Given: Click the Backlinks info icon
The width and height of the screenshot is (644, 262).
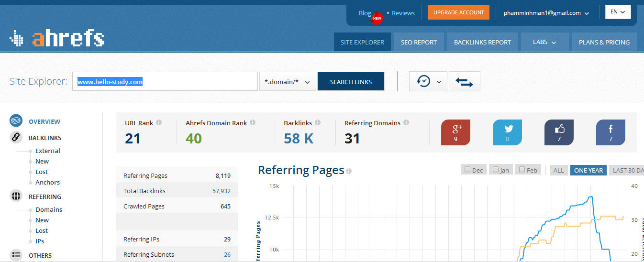Looking at the screenshot, I should tap(318, 122).
